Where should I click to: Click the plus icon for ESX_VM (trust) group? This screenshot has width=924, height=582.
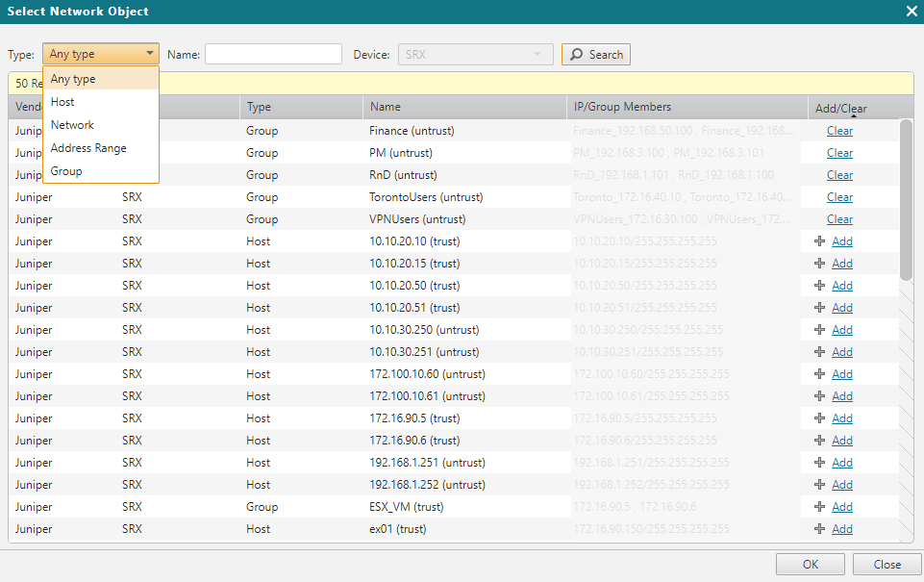pyautogui.click(x=819, y=507)
